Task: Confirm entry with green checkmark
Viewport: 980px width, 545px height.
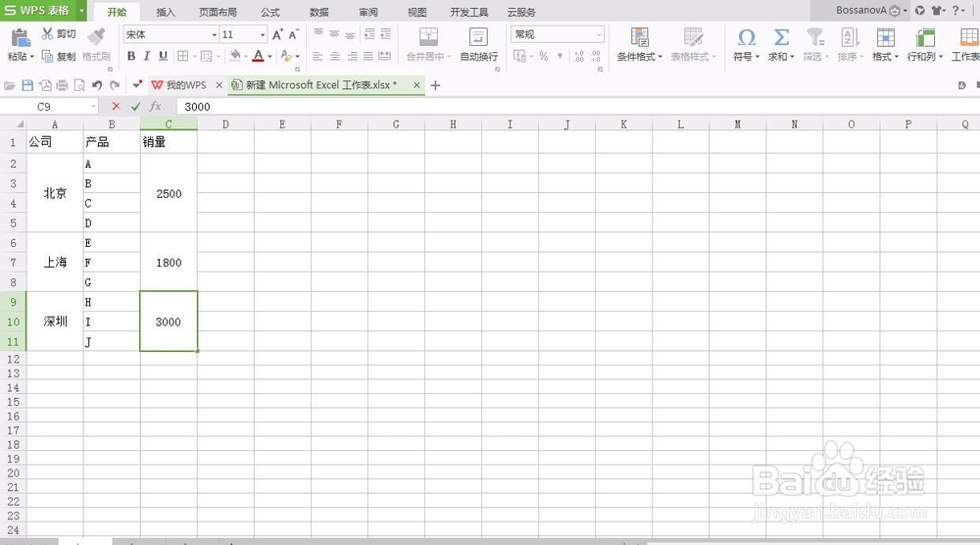Action: coord(135,106)
